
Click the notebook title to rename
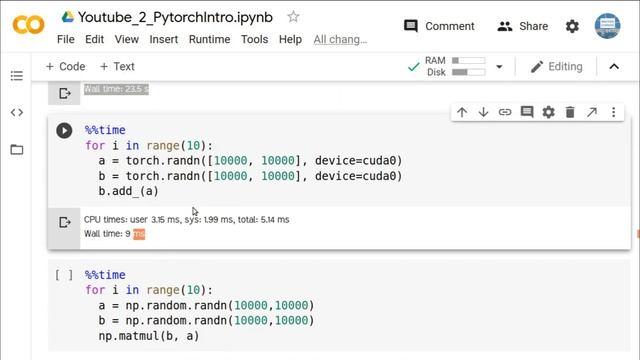tap(175, 17)
